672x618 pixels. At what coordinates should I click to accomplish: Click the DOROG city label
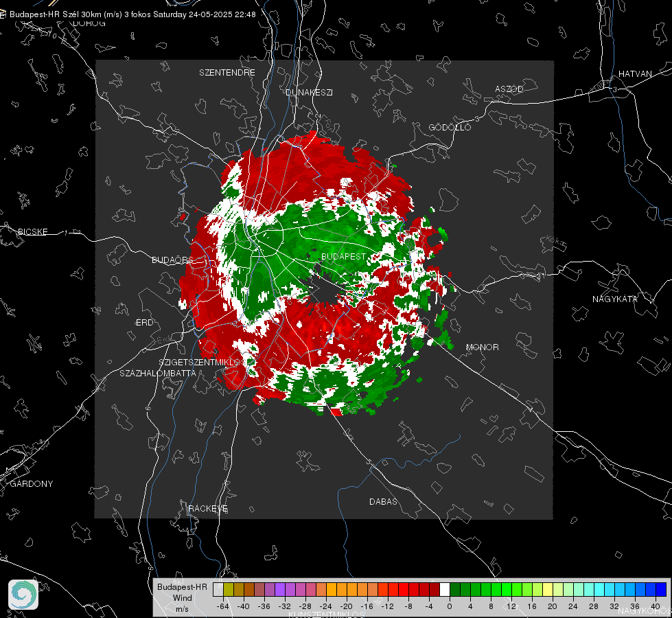point(89,23)
